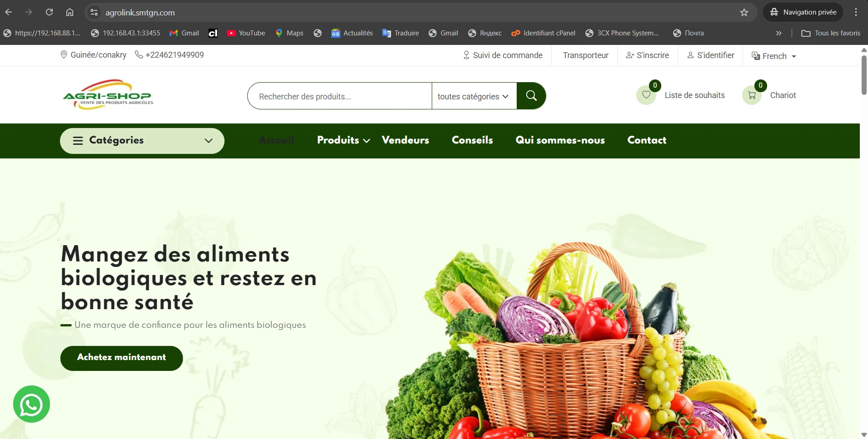Expand the Produits menu item
The height and width of the screenshot is (439, 868).
point(343,140)
